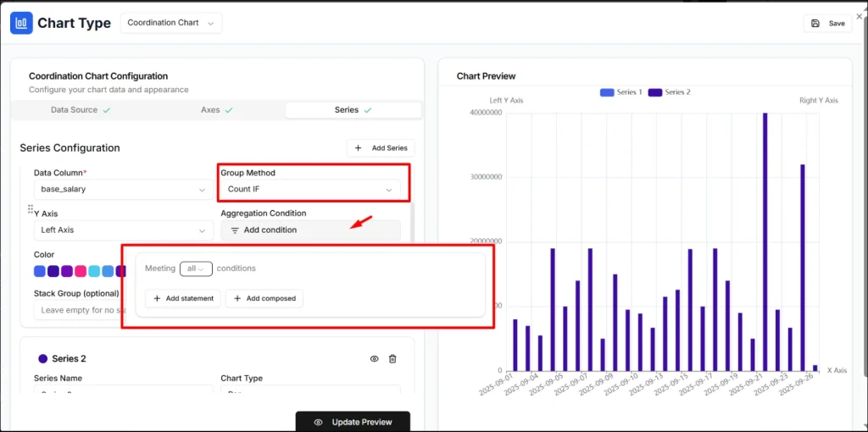Image resolution: width=868 pixels, height=432 pixels.
Task: Click the plus icon in Add statement
Action: 157,298
